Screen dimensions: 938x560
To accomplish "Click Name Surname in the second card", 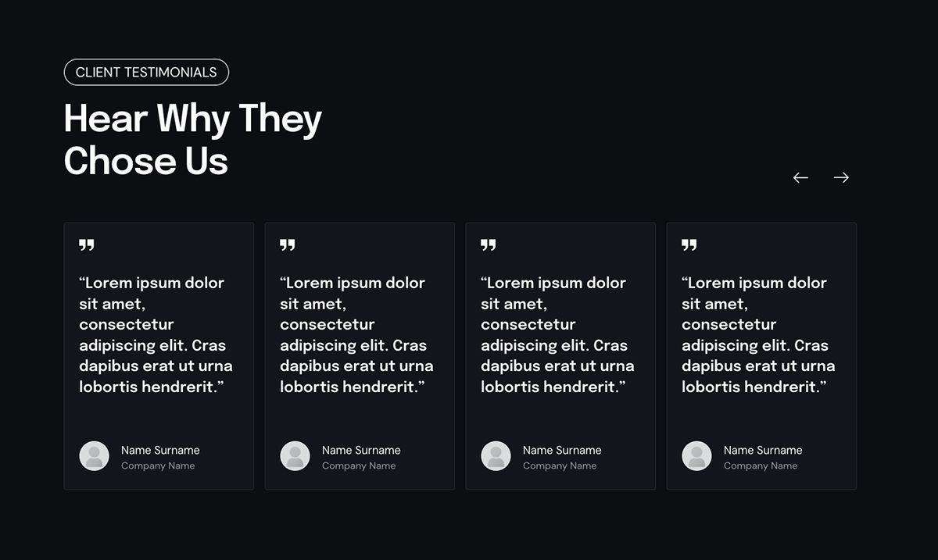I will (361, 450).
